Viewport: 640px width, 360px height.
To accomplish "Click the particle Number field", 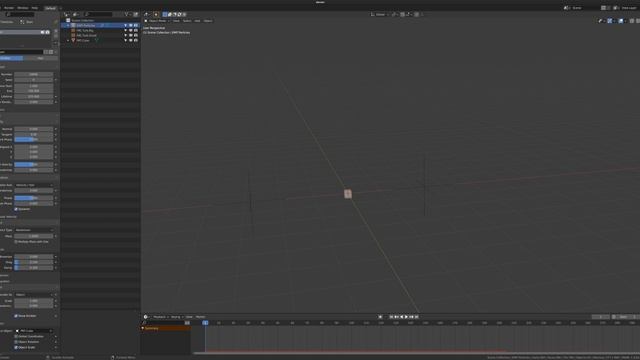I will pyautogui.click(x=34, y=74).
